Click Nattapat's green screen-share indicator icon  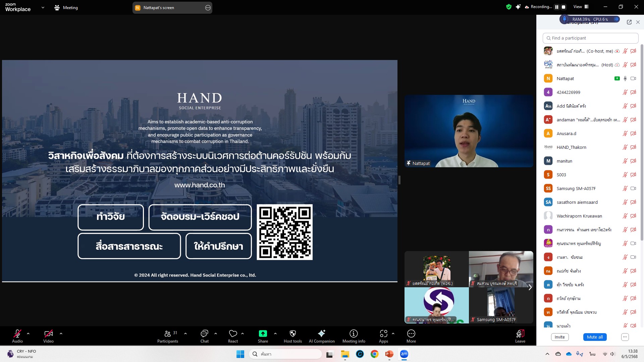(x=617, y=78)
